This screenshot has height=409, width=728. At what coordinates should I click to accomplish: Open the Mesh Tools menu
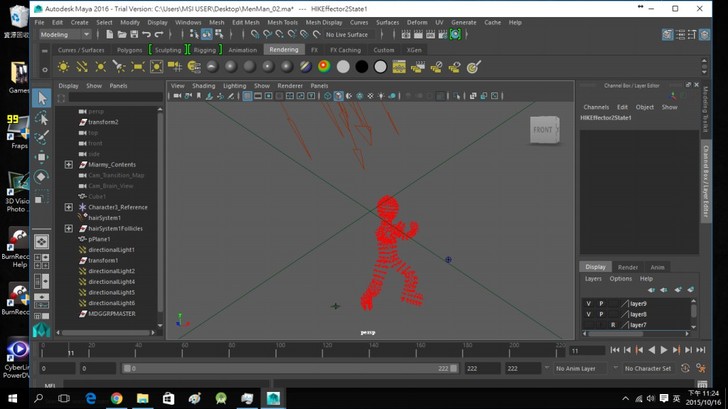[x=283, y=21]
